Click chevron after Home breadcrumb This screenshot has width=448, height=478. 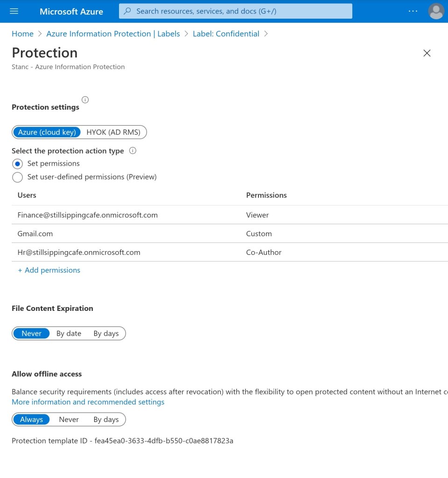(x=40, y=34)
